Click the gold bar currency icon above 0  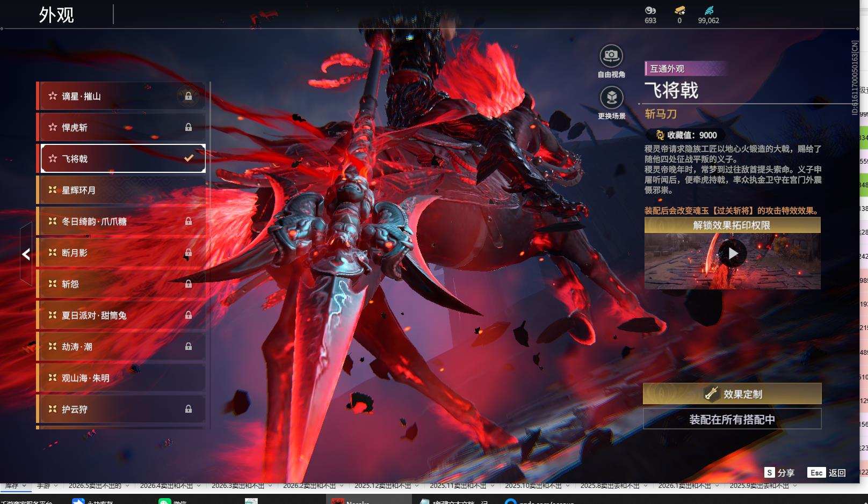(679, 10)
